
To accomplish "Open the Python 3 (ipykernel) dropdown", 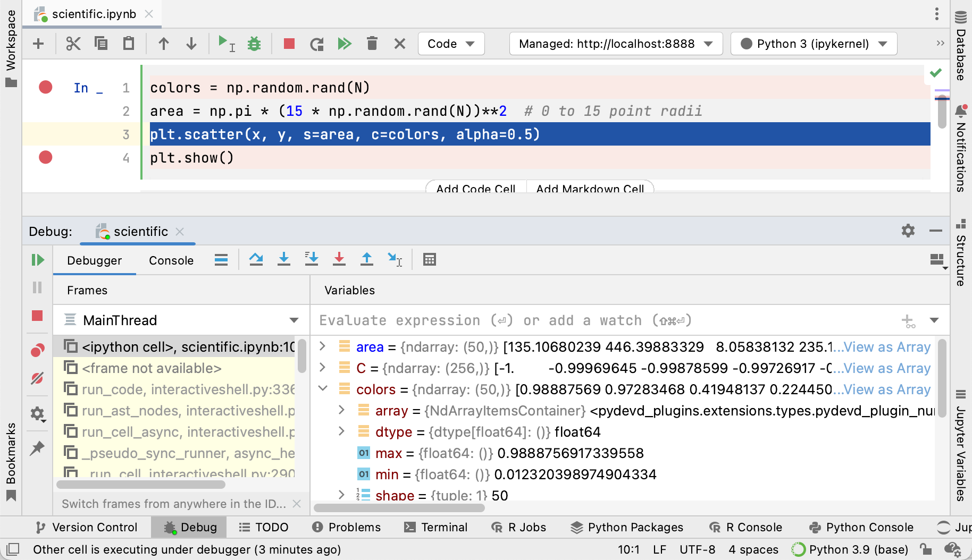I will coord(812,44).
